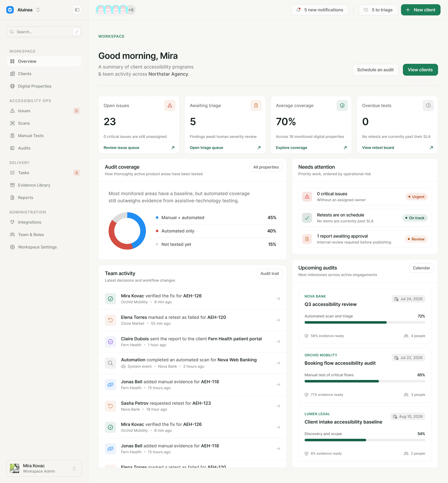Click the report awaiting approval document icon
Screen dimensions: 448x483
coord(307,239)
